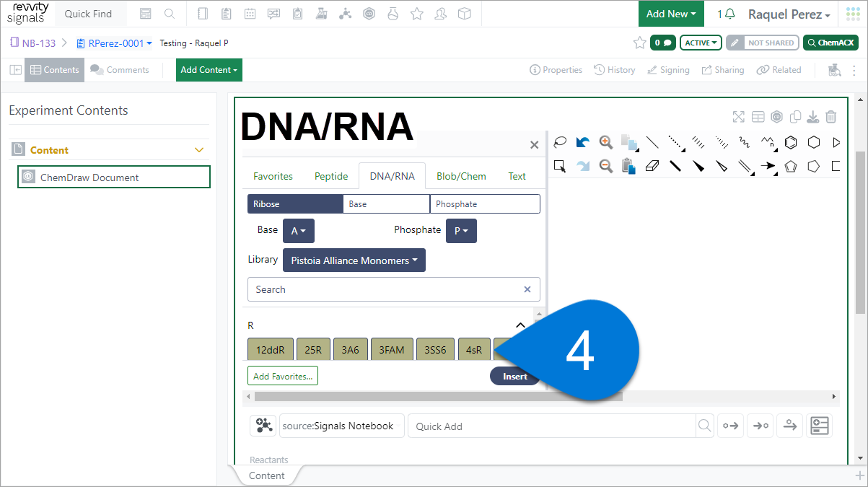Select the Wavy Bond tool
This screenshot has width=868, height=487.
tap(744, 142)
